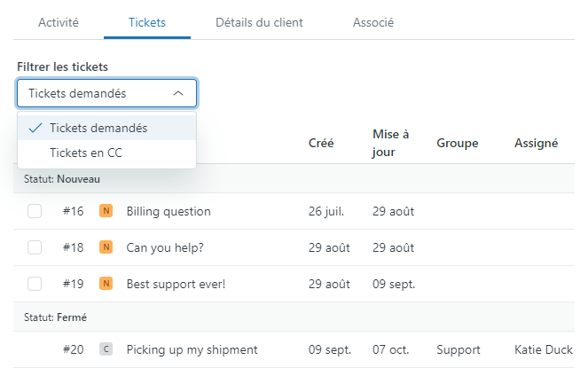Go to the Associé tab
Image resolution: width=588 pixels, height=368 pixels.
[x=372, y=22]
